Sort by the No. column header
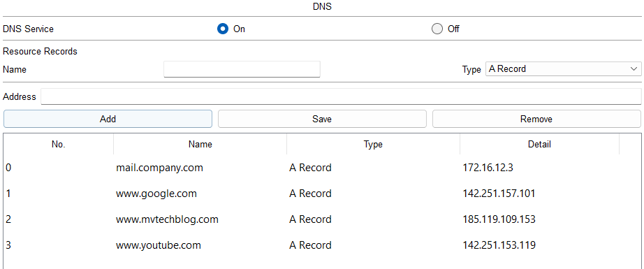The width and height of the screenshot is (644, 269). coord(58,144)
